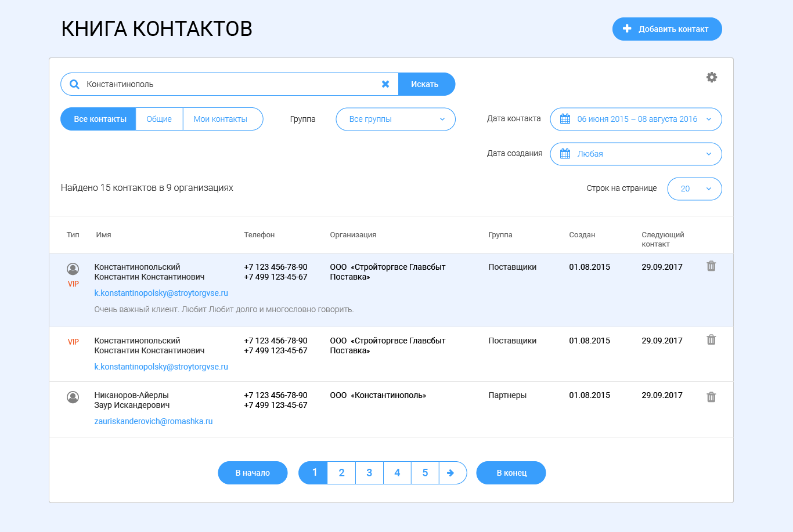Click the calendar icon in Дата создания
Viewport: 793px width, 532px height.
pyautogui.click(x=565, y=154)
